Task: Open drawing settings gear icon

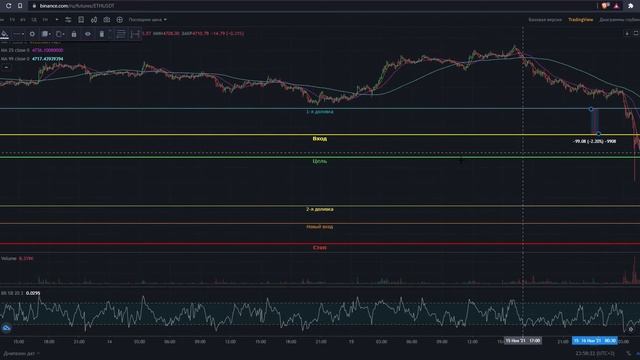Action: point(32,34)
